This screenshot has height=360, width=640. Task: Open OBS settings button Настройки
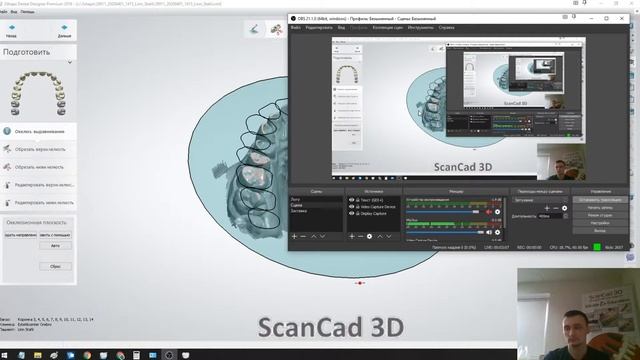click(600, 223)
